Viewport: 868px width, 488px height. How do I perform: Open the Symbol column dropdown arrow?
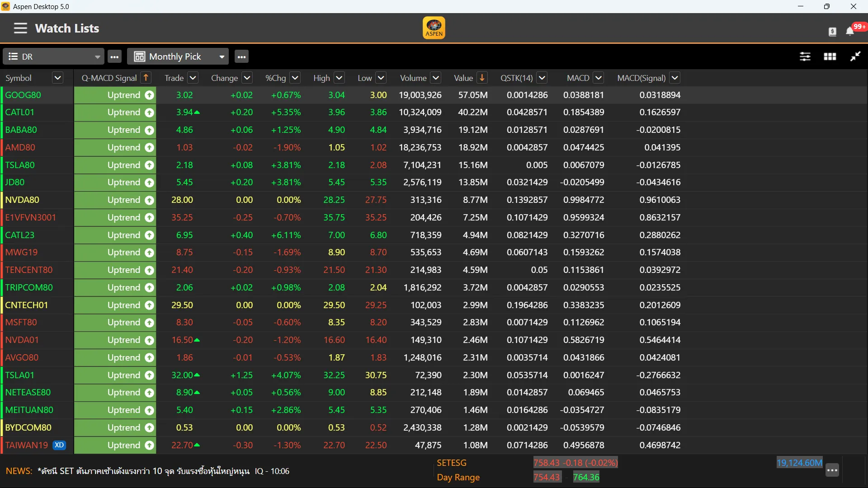pos(57,78)
